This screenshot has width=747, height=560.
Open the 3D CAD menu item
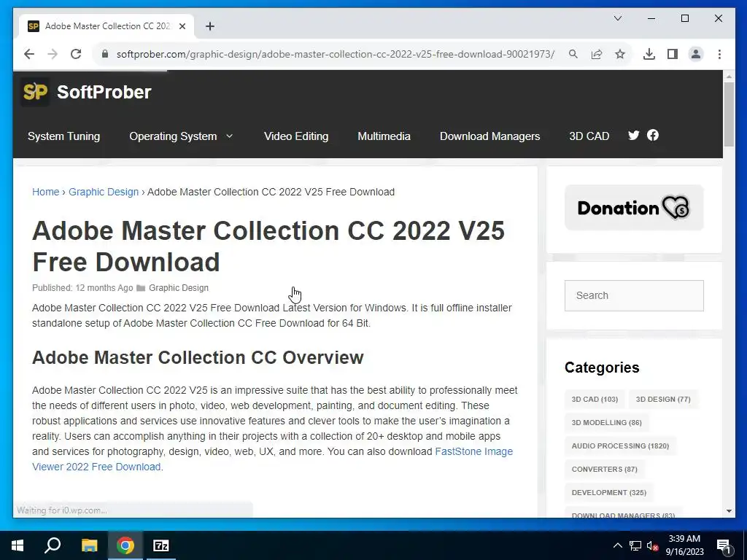[589, 136]
